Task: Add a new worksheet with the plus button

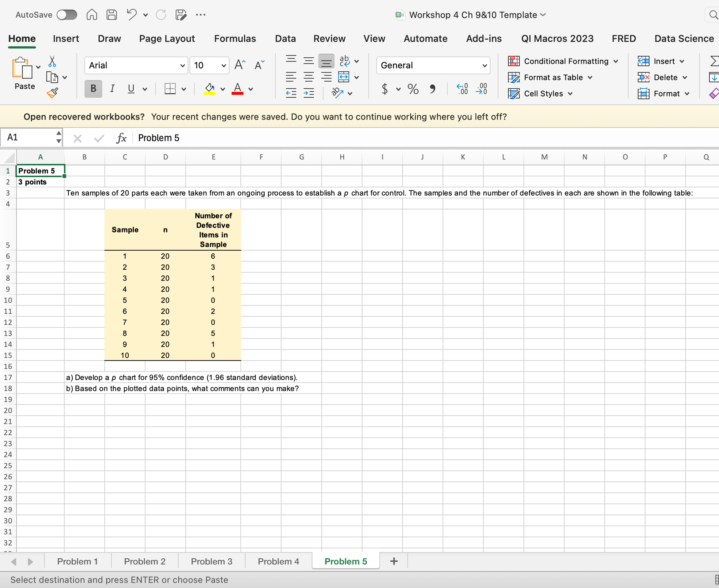Action: pos(394,561)
